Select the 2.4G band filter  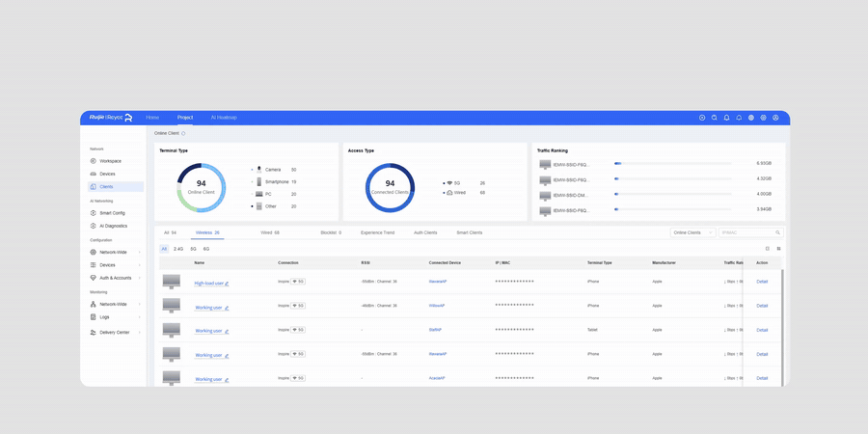pos(178,249)
